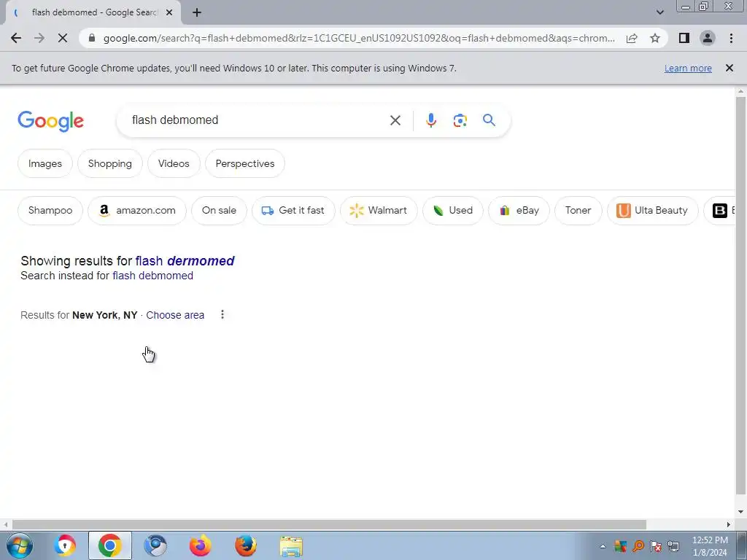The height and width of the screenshot is (560, 747).
Task: Launch Chromium from the taskbar
Action: coord(155,545)
